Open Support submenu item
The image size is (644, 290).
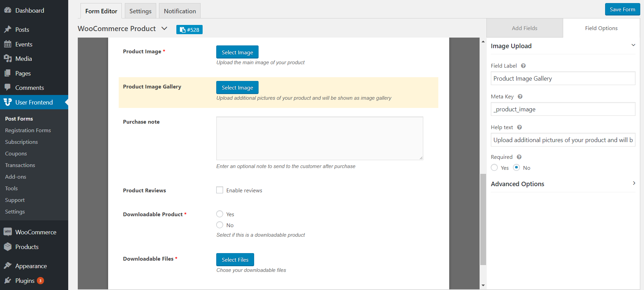point(15,200)
